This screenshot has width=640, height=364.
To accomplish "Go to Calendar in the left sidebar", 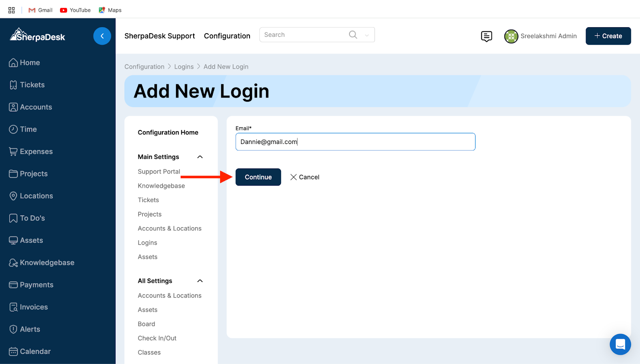I will click(35, 351).
